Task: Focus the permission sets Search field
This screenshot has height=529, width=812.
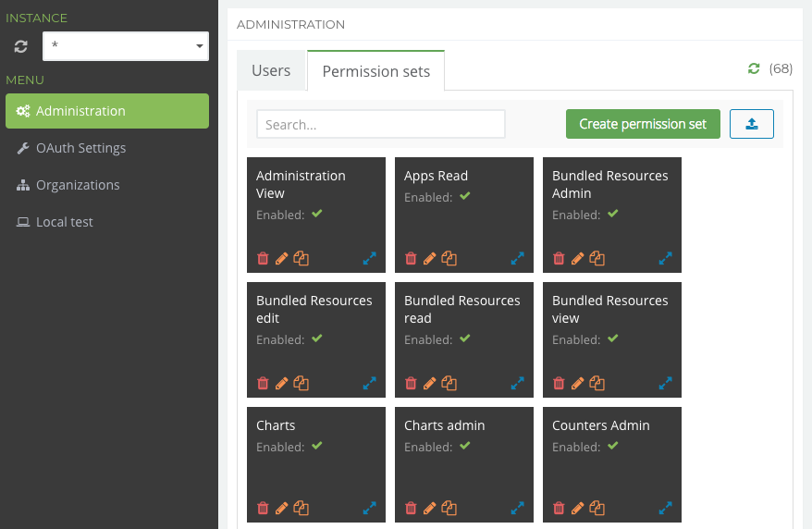Action: point(380,124)
